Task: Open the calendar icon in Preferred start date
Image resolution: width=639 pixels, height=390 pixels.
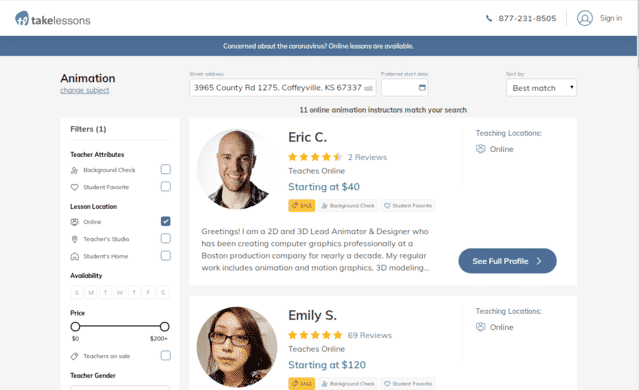Action: (422, 88)
